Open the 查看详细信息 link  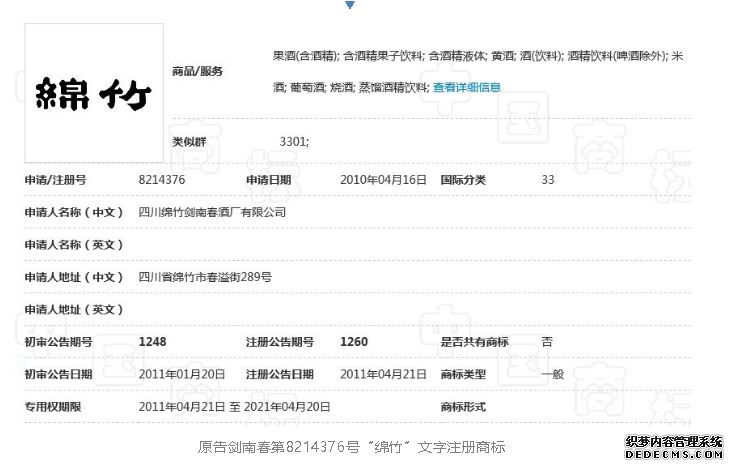click(x=467, y=88)
